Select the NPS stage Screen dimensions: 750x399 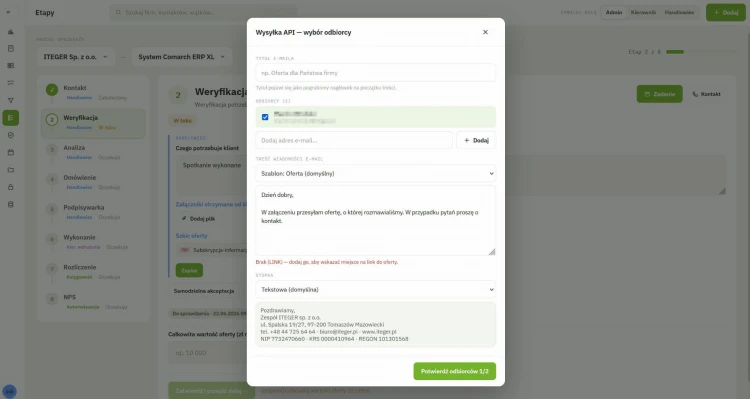pos(93,301)
